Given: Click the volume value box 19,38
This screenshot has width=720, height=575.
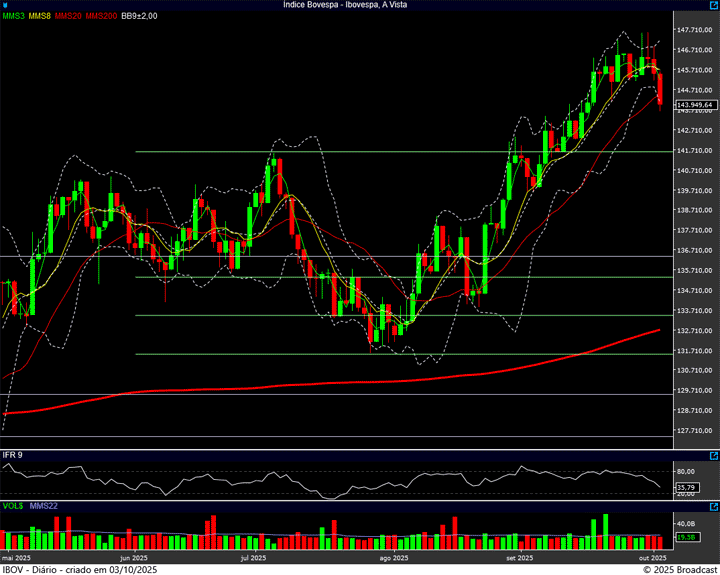Looking at the screenshot, I should [x=686, y=537].
